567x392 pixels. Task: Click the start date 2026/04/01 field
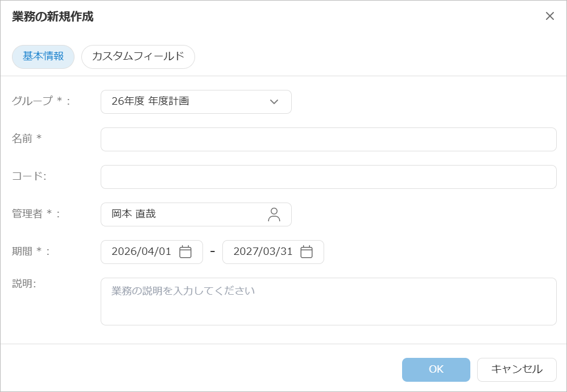[142, 252]
